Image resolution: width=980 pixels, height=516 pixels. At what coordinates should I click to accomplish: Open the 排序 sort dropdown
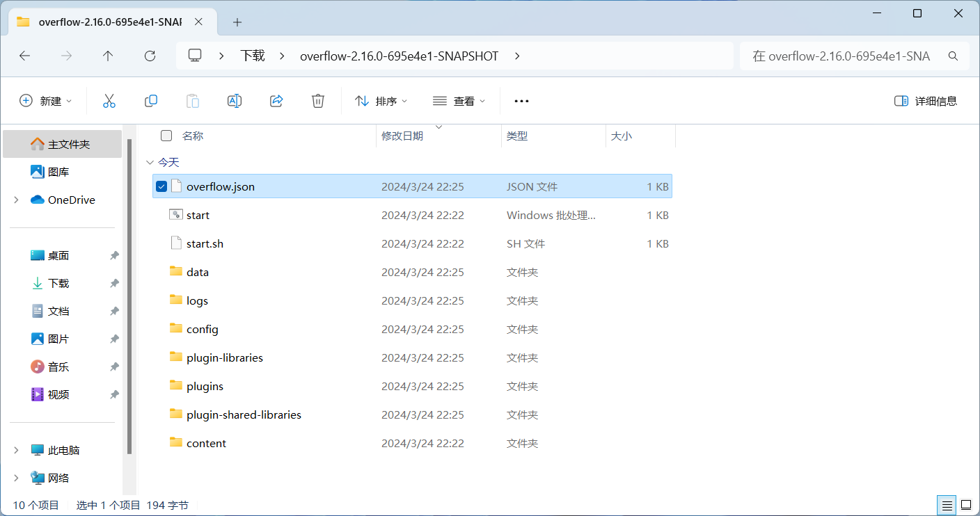[381, 101]
